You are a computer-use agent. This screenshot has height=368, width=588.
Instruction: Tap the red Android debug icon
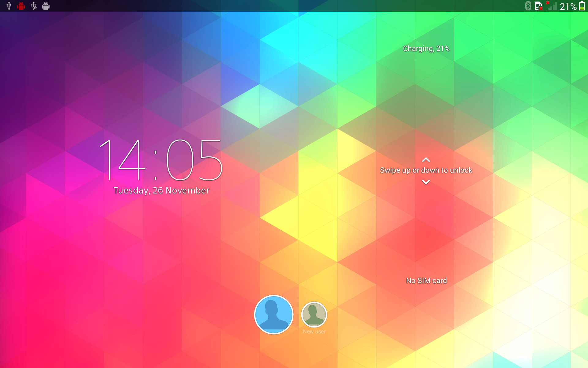(x=21, y=6)
